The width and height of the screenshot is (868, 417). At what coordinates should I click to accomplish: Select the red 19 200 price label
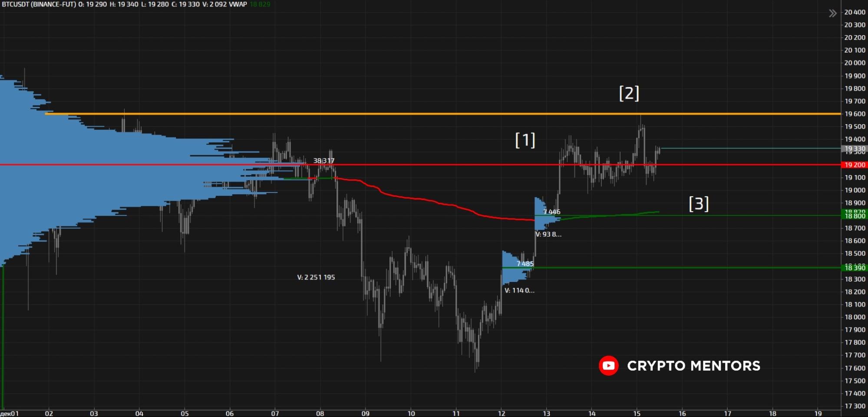(x=854, y=165)
